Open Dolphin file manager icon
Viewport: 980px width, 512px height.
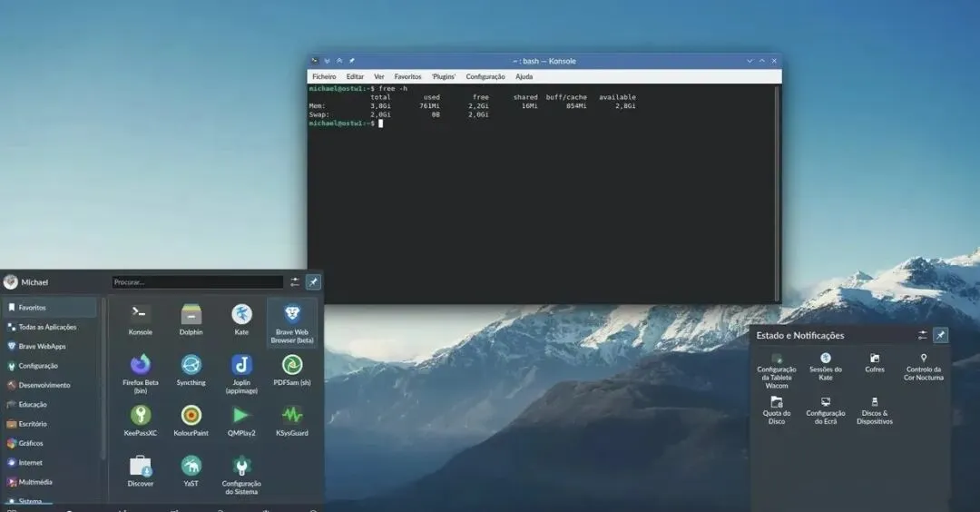click(191, 320)
